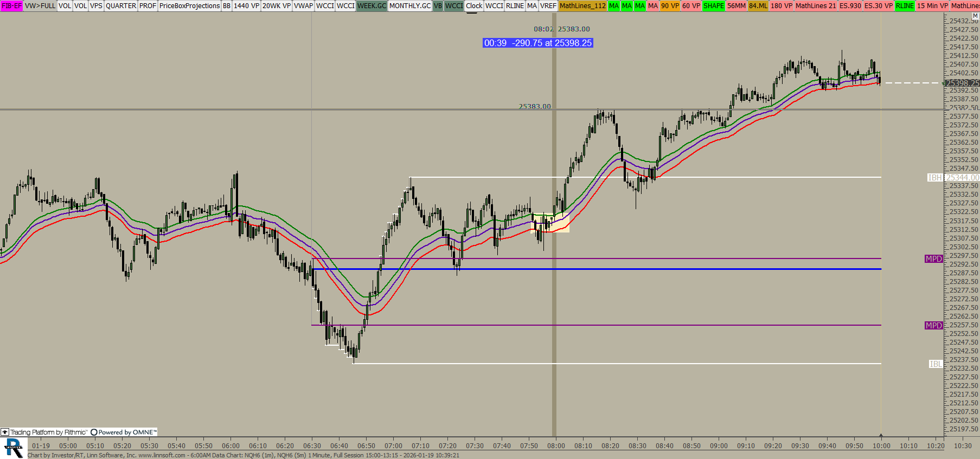
Task: Select the IBL level label
Action: click(936, 364)
